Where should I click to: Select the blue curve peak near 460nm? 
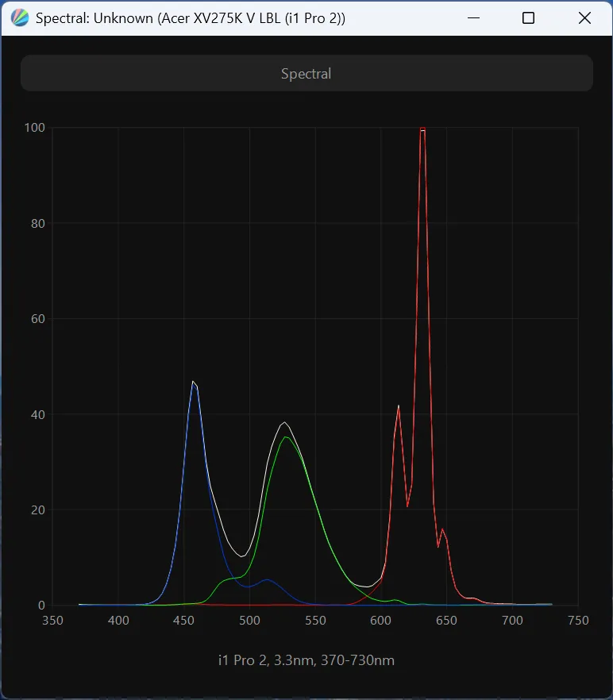[193, 383]
